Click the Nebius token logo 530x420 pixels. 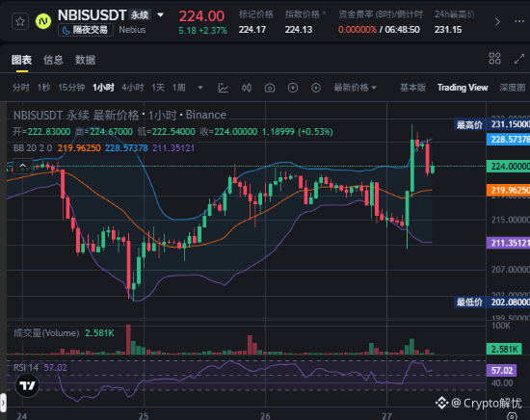(43, 21)
